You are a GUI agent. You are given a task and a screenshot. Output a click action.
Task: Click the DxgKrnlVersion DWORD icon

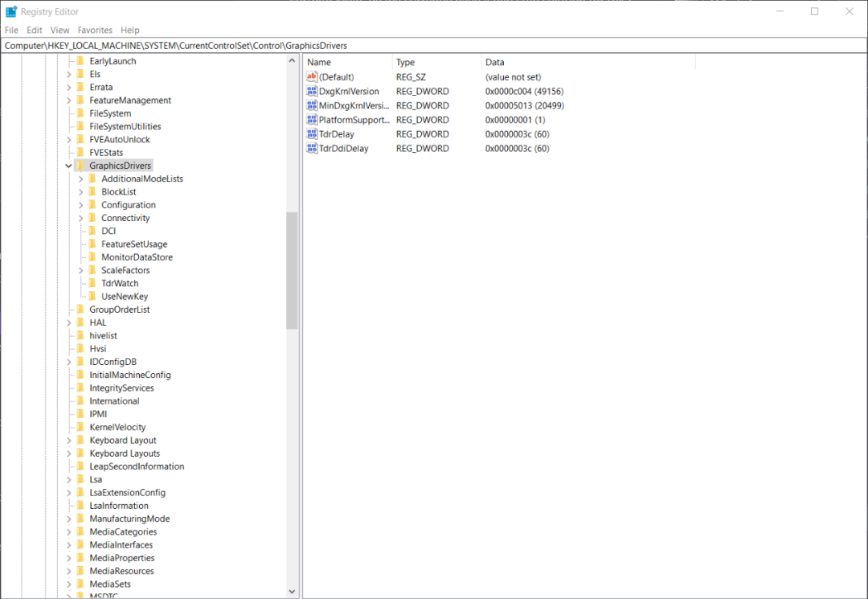(312, 92)
